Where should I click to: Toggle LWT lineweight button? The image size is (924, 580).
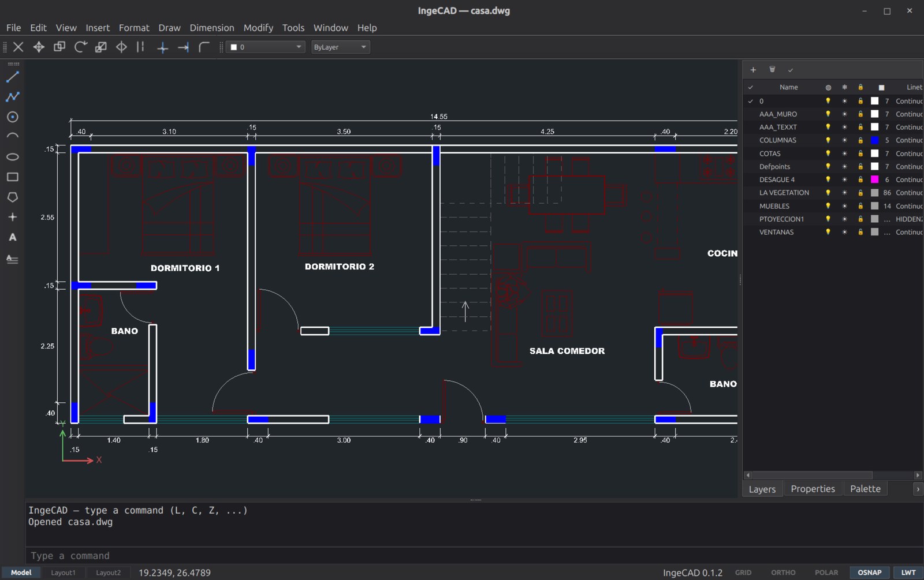point(908,572)
